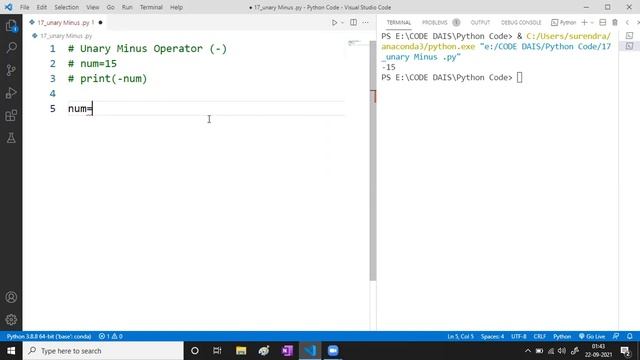The height and width of the screenshot is (360, 640).
Task: Open OneNote from taskbar
Action: pyautogui.click(x=287, y=351)
